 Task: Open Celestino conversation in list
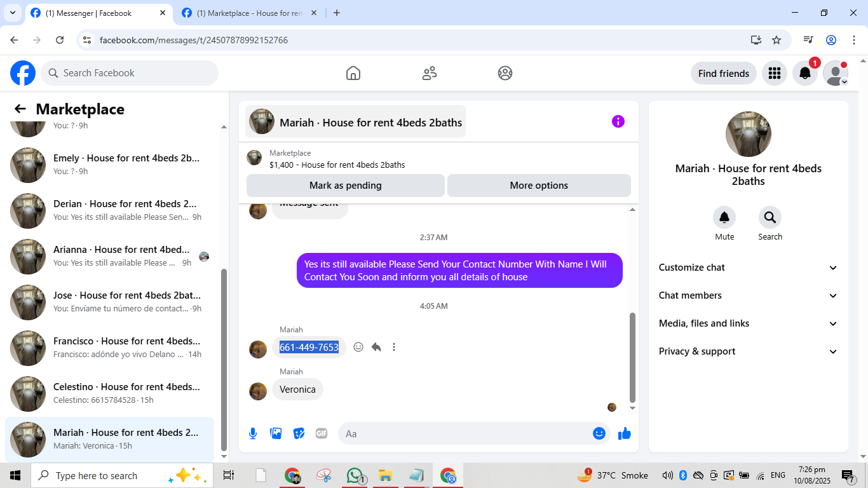pos(109,393)
